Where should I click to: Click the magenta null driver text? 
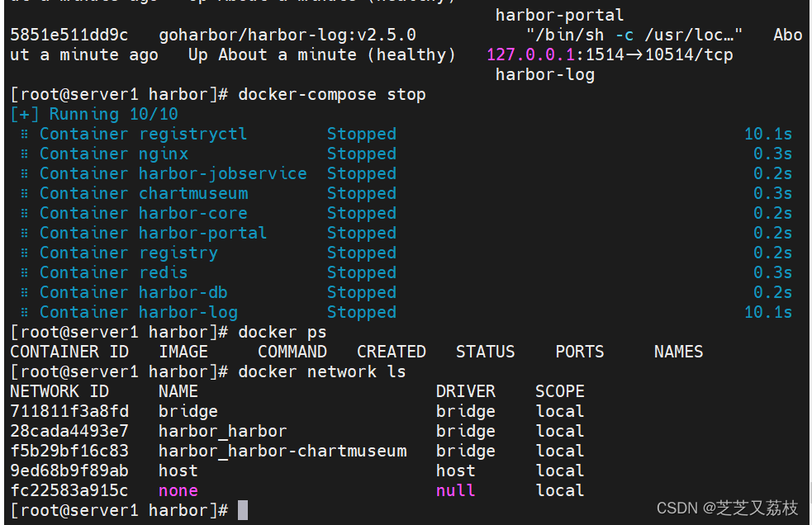tap(456, 490)
